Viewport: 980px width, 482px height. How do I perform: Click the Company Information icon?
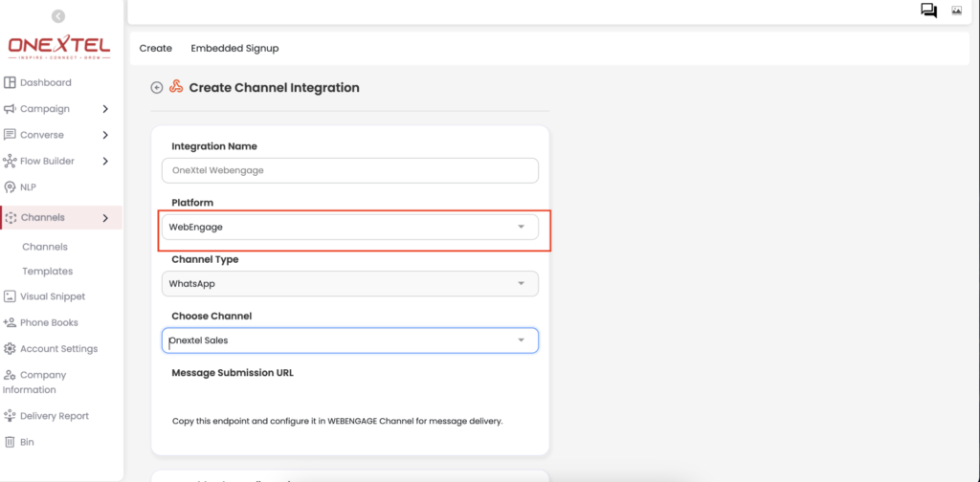pos(10,375)
